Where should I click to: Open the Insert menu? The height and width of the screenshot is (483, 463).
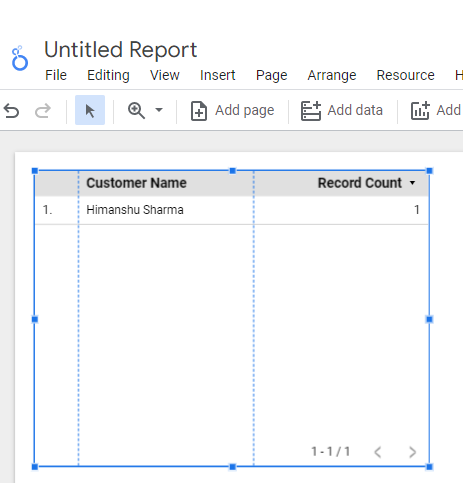pyautogui.click(x=218, y=75)
